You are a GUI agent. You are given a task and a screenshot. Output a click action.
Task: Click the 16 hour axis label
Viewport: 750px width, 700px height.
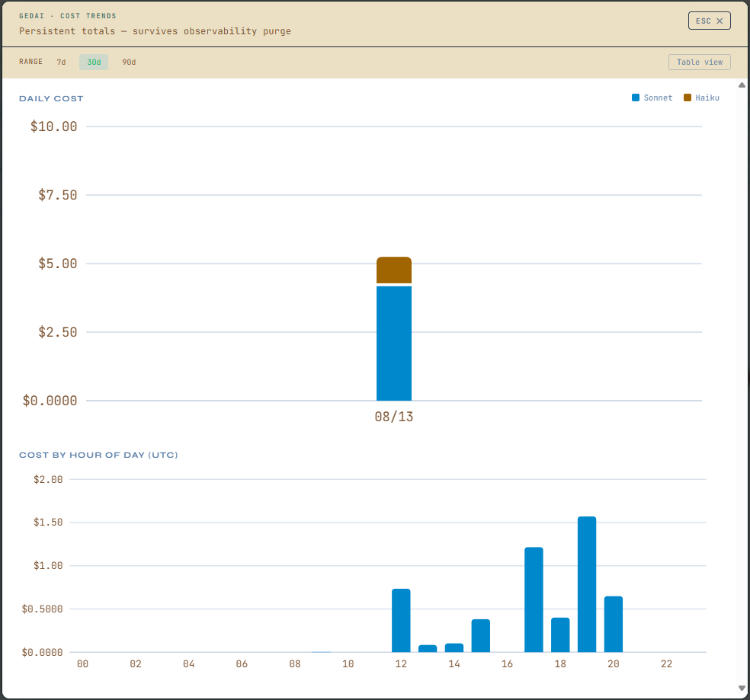click(507, 663)
